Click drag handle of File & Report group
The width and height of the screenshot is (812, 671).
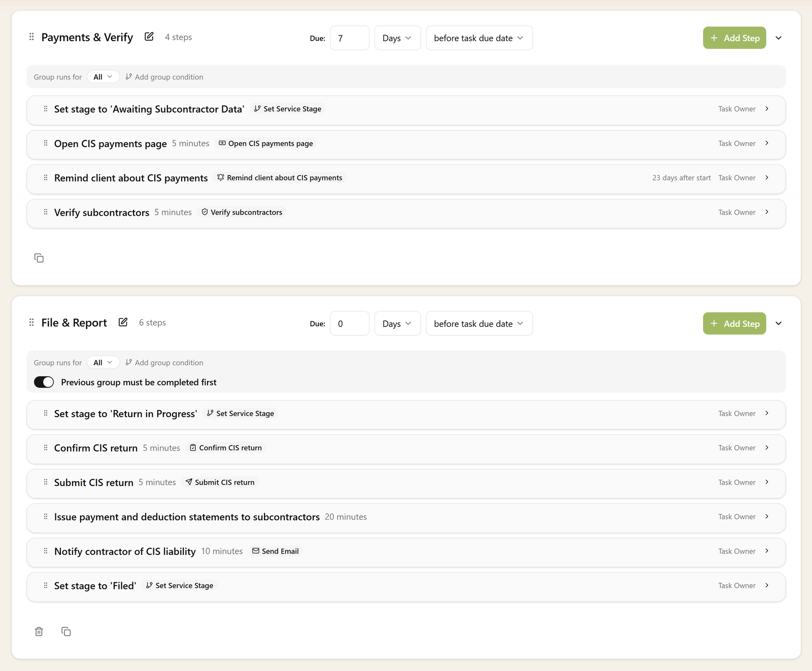31,322
